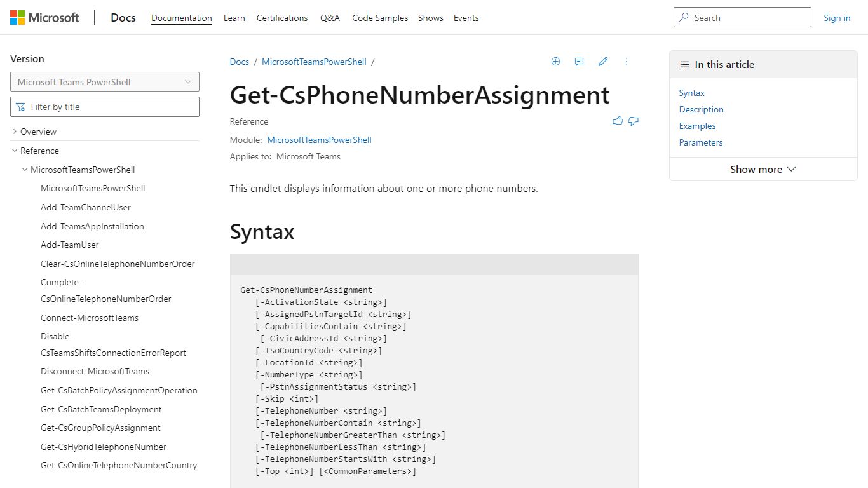Click the Docs brand link
The height and width of the screenshot is (488, 868).
(123, 18)
